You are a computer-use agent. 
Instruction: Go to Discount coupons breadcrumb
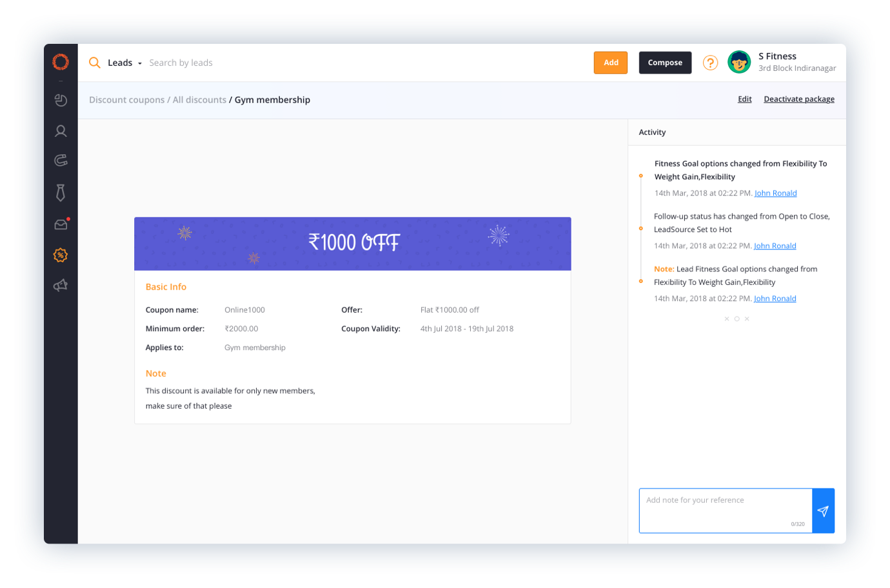coord(126,100)
